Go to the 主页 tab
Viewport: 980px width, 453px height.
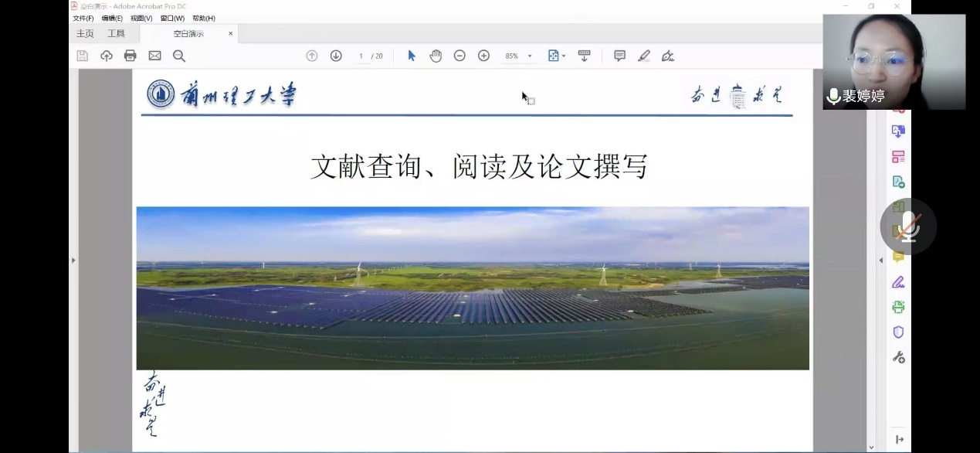(x=85, y=34)
